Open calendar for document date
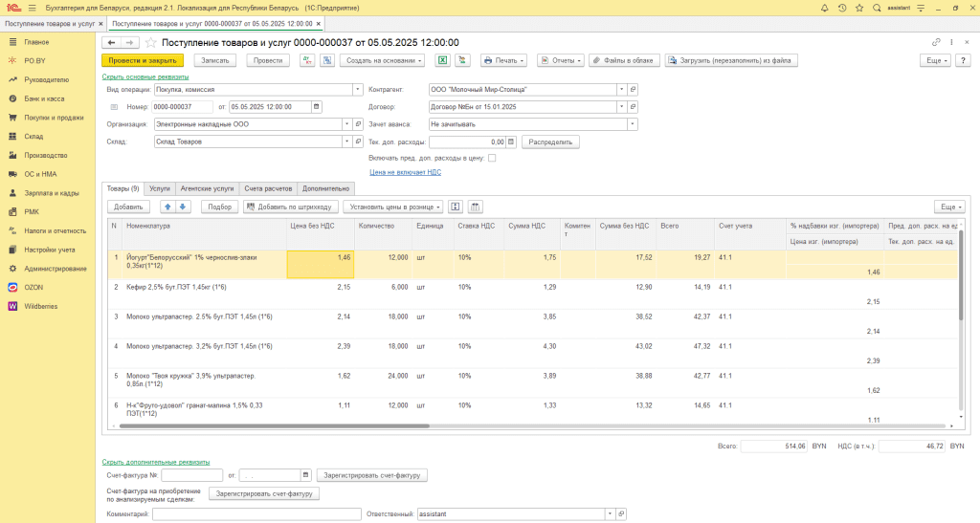 (x=316, y=107)
